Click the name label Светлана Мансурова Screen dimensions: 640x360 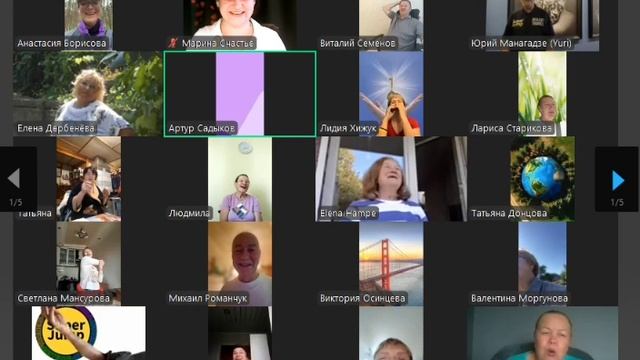point(63,298)
